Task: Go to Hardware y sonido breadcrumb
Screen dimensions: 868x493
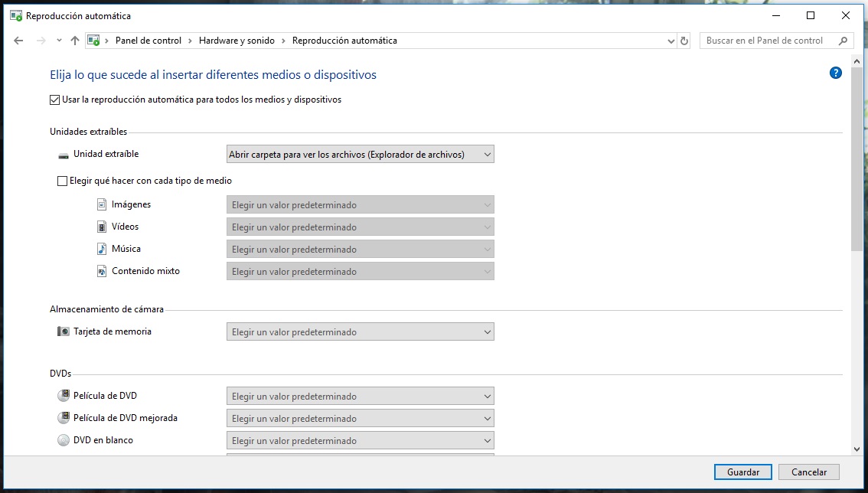Action: pyautogui.click(x=237, y=41)
